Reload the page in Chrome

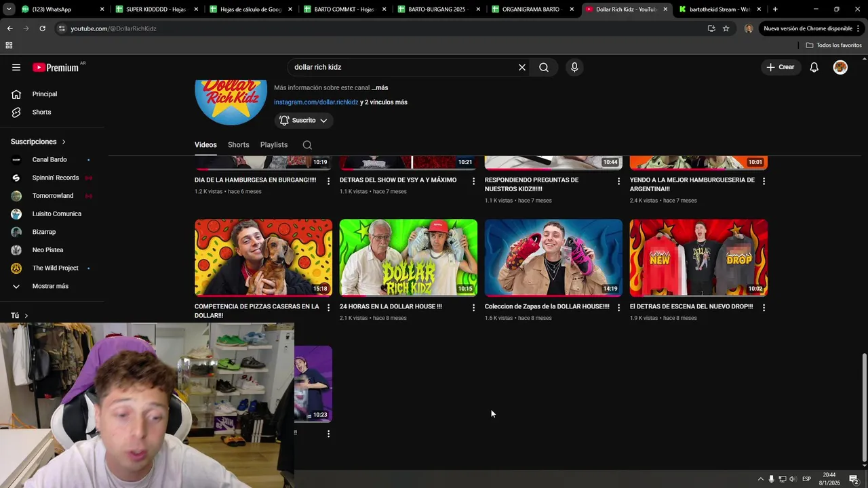(x=42, y=28)
